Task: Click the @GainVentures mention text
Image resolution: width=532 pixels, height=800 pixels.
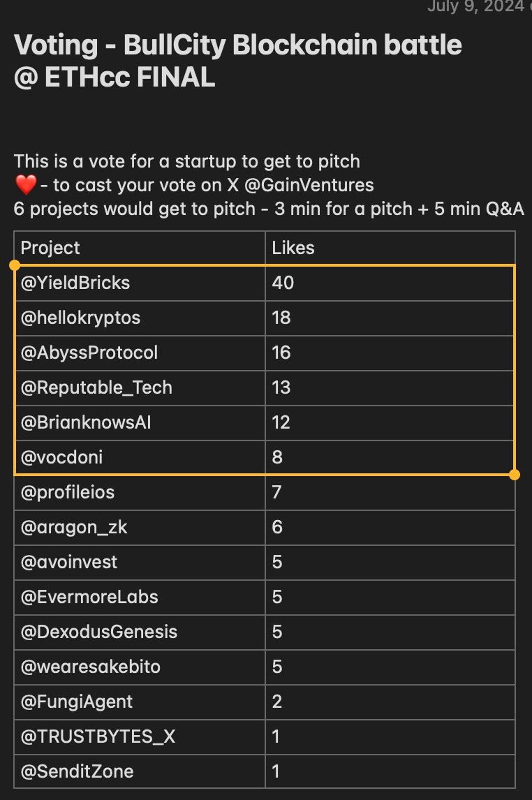Action: click(x=309, y=185)
